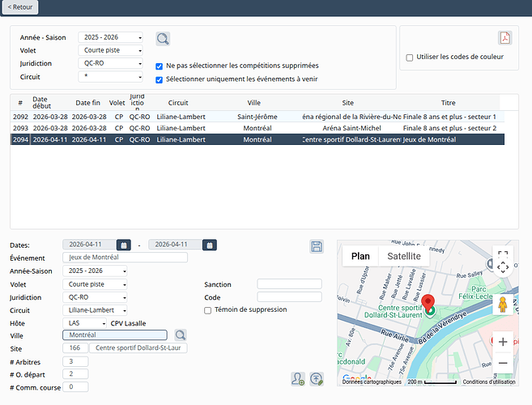This screenshot has height=405, width=532.
Task: Select row 2094 Jeux de Montréal
Action: (257, 139)
